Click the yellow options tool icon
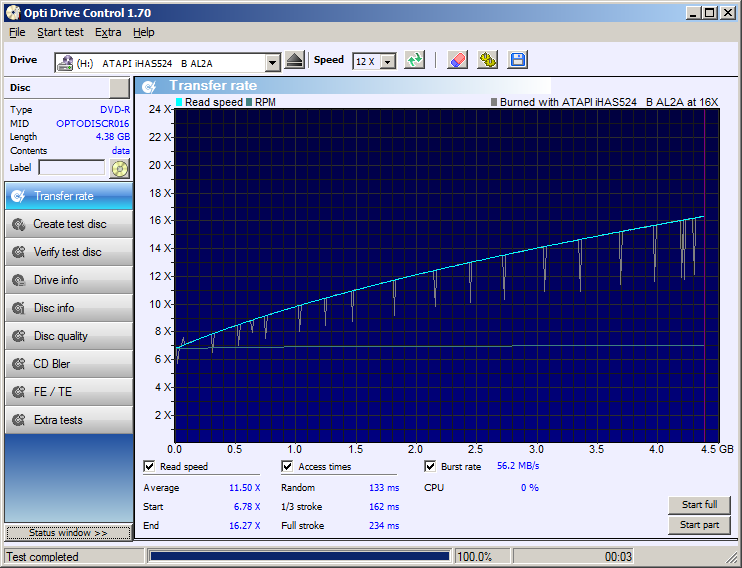This screenshot has height=568, width=742. pyautogui.click(x=487, y=61)
